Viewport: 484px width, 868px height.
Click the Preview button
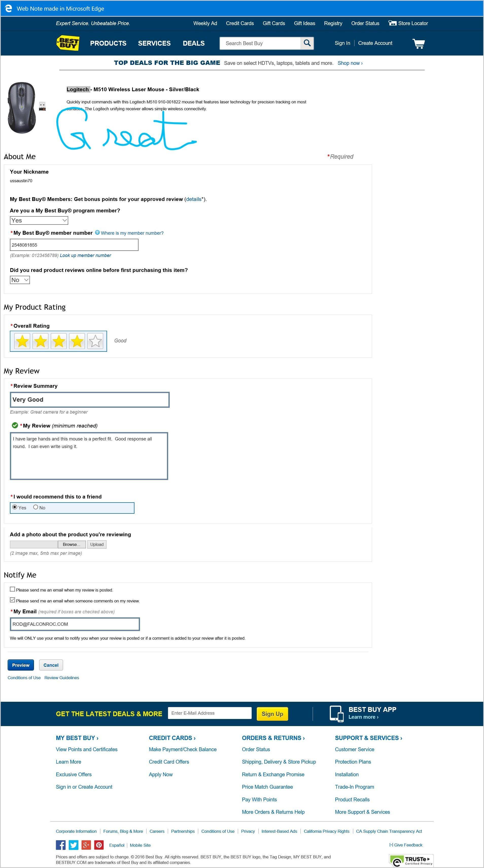(20, 665)
